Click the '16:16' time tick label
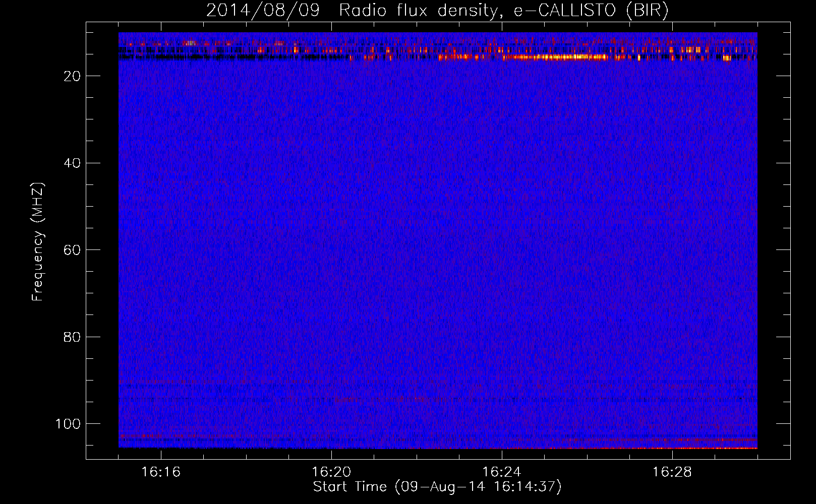Screen dimensions: 816x504 (x=161, y=472)
